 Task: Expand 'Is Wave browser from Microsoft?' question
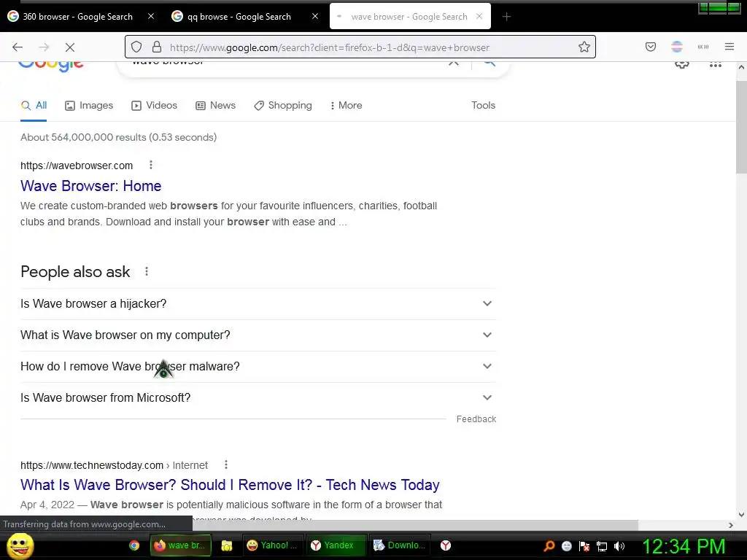coord(258,398)
